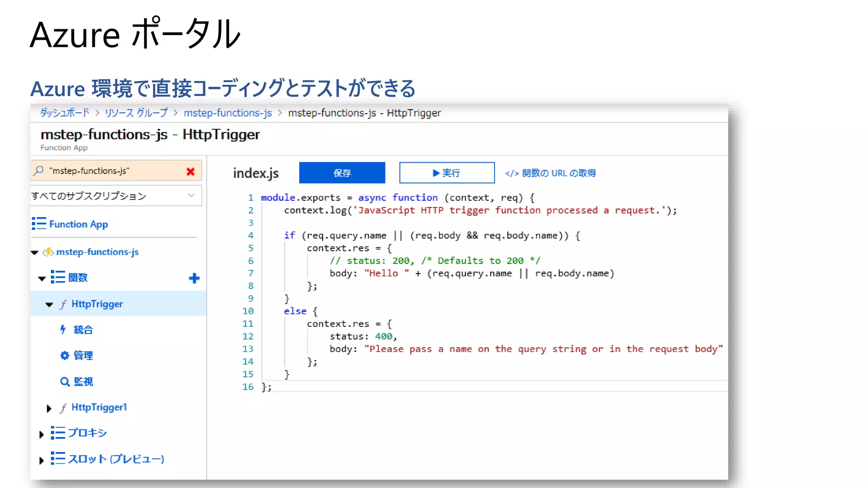Click the 管理 gear icon
Viewport: 868px width, 488px height.
coord(64,355)
